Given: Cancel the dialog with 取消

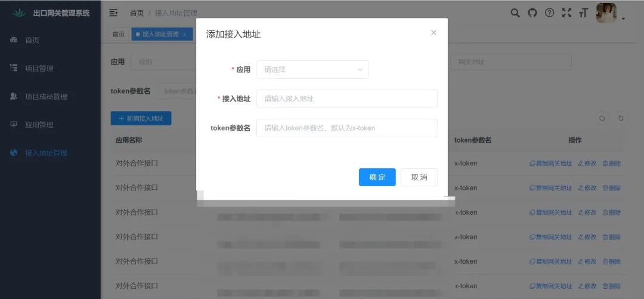Looking at the screenshot, I should pyautogui.click(x=419, y=177).
